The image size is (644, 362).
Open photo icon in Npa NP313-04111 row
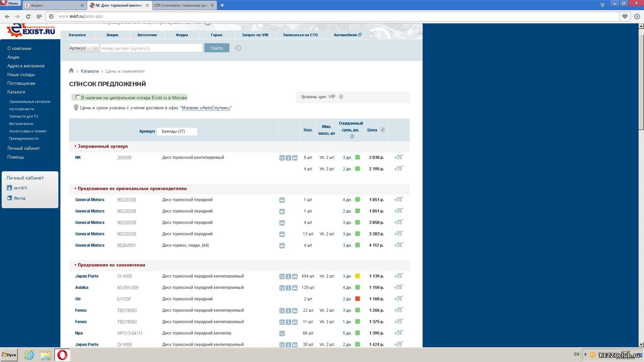click(282, 333)
